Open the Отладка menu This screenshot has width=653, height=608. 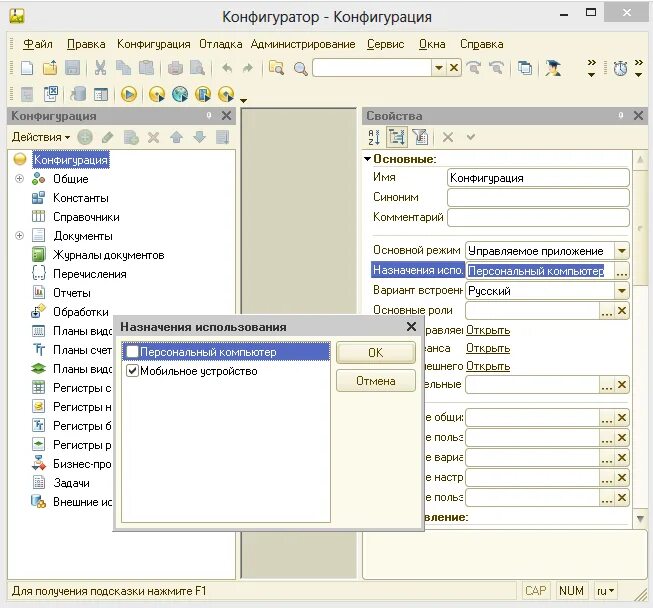pos(220,44)
